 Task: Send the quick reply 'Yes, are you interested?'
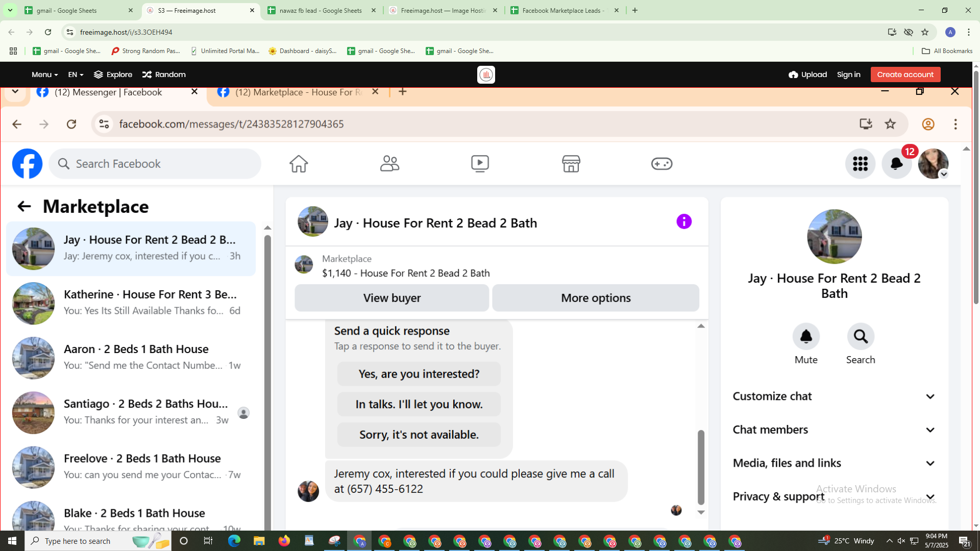(x=419, y=374)
